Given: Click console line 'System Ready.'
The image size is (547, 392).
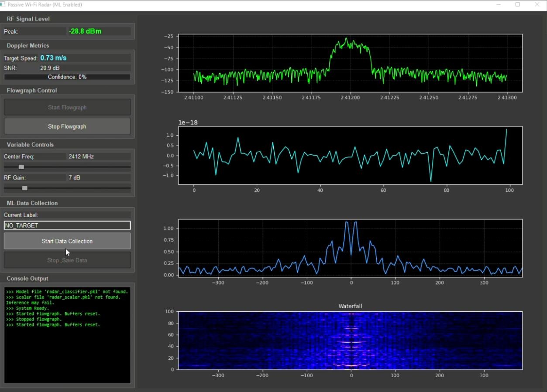Looking at the screenshot, I should [x=28, y=308].
